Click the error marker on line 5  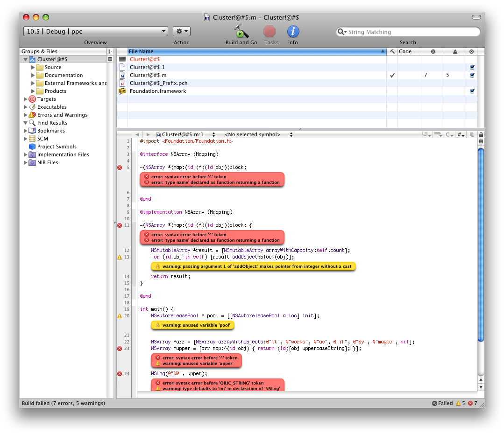pos(120,168)
